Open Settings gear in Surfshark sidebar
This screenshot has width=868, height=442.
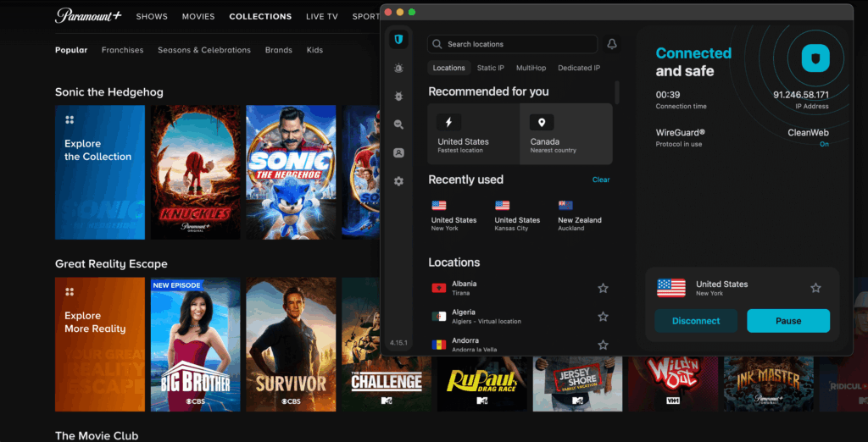(x=398, y=181)
